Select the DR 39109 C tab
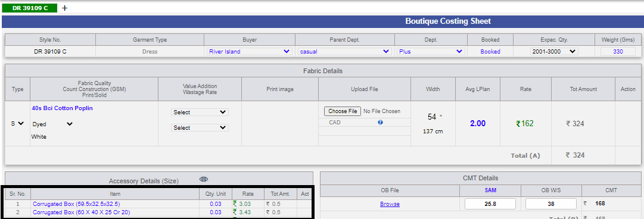Screen dimensions: 644x219 click(x=30, y=8)
